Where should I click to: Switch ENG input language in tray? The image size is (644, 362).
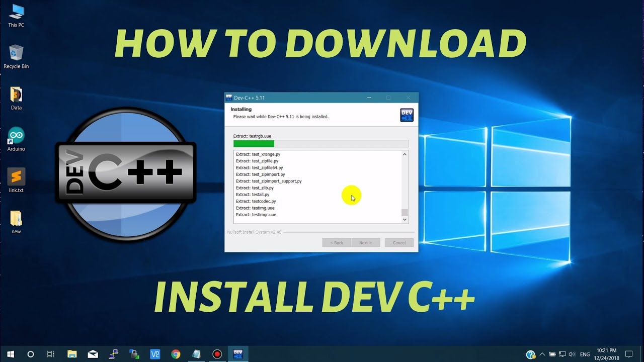point(585,354)
